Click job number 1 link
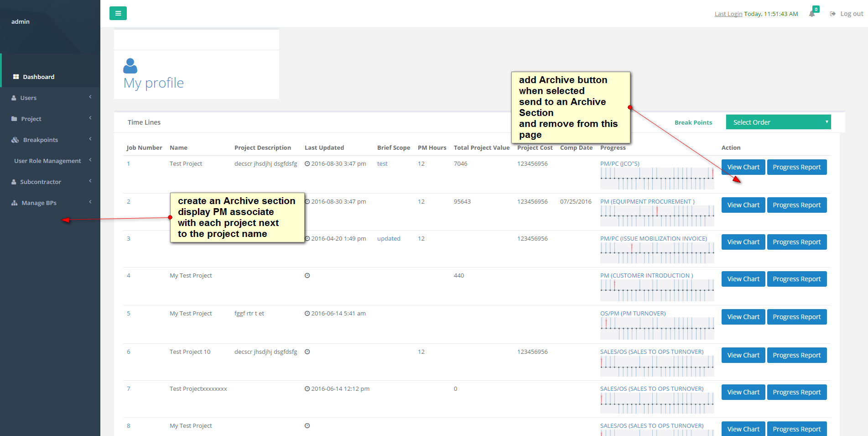The width and height of the screenshot is (868, 436). tap(129, 163)
